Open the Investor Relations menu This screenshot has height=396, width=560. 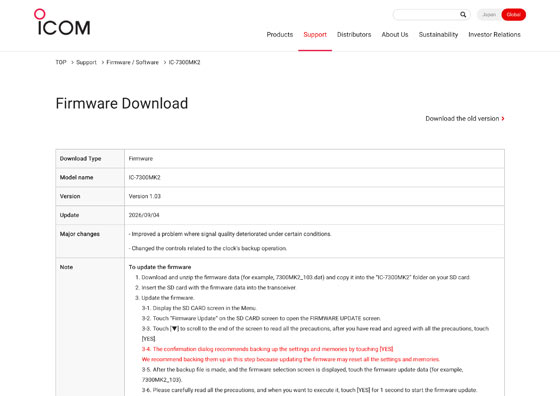click(494, 35)
